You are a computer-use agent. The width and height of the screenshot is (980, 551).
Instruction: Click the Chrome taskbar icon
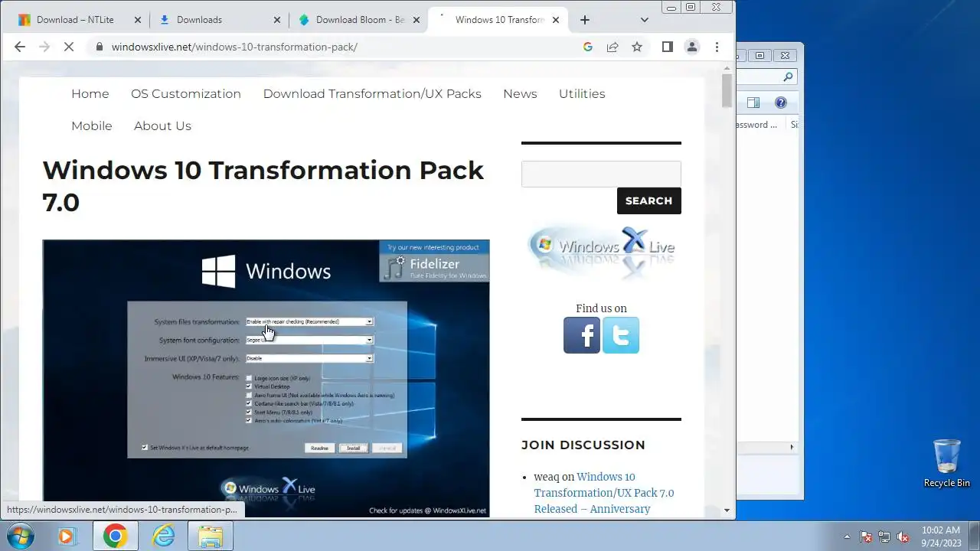click(116, 536)
